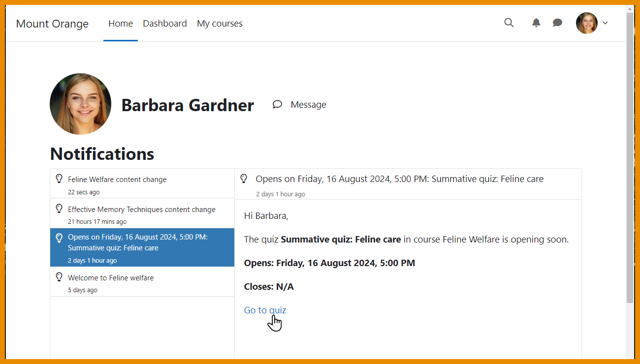
Task: Click lightbulb icon beside Welcome to Feline welfare
Action: [x=59, y=277]
